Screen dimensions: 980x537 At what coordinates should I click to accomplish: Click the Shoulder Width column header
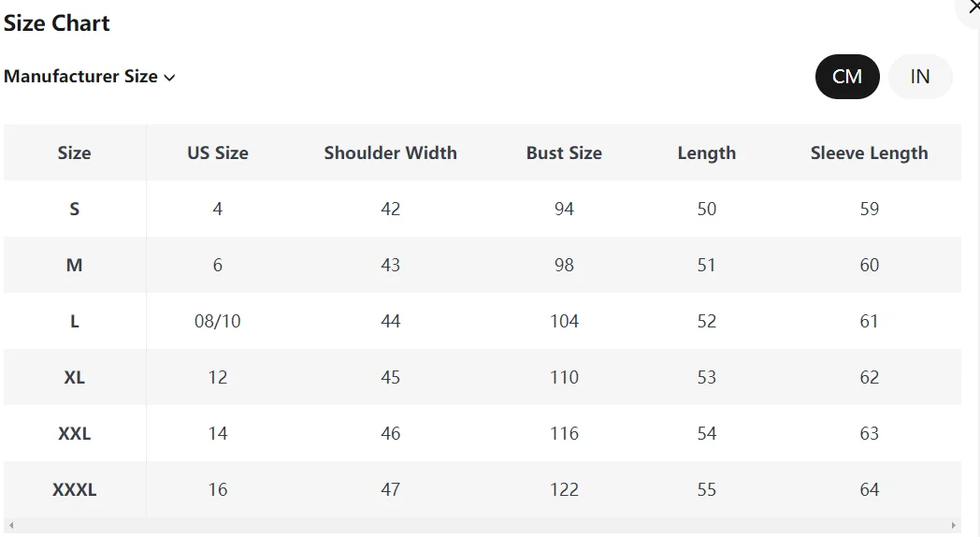(390, 152)
